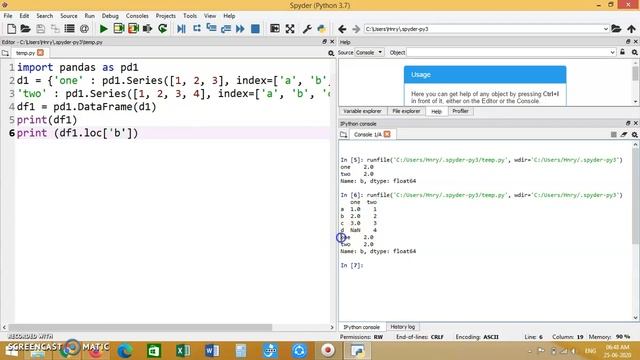
Task: Close the temp.py editor tab
Action: [40, 53]
